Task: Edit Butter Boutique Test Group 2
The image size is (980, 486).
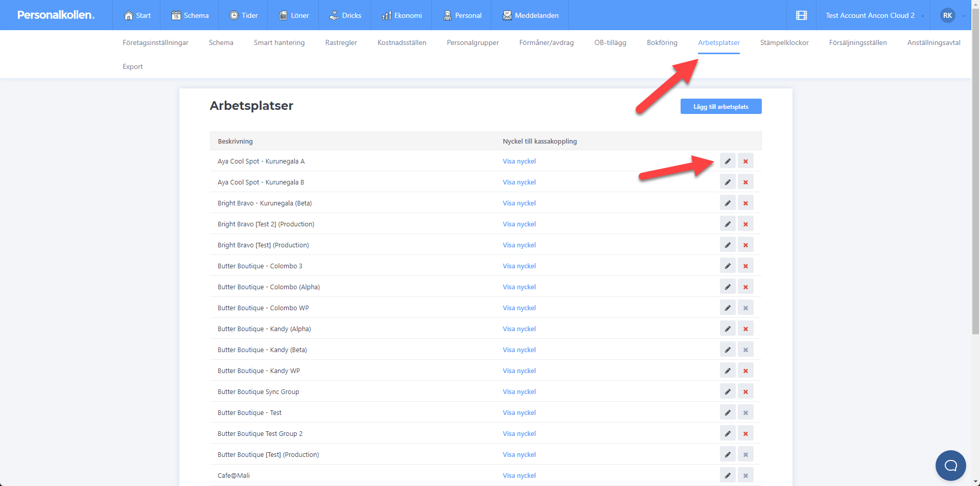Action: click(728, 433)
